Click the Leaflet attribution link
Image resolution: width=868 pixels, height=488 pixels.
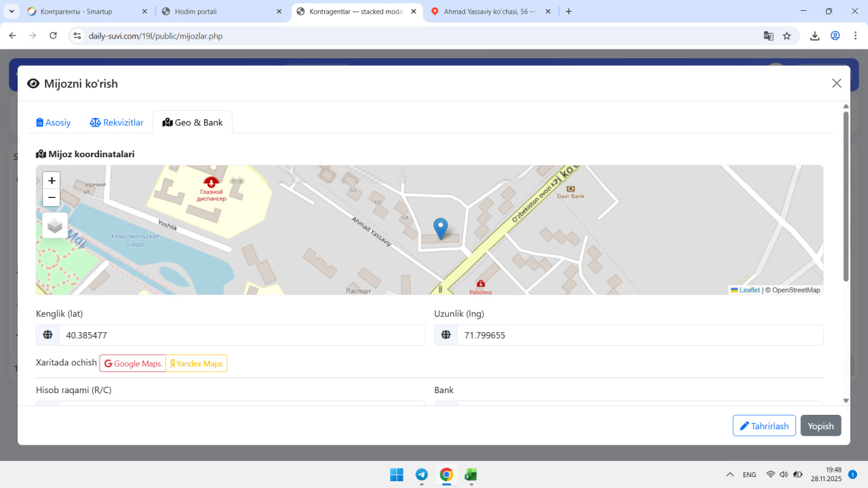[x=749, y=290]
